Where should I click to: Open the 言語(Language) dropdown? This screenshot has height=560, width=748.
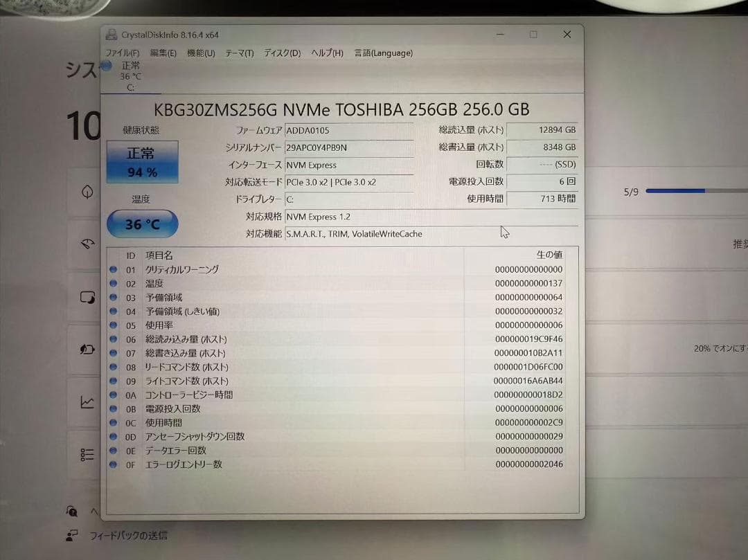[x=383, y=53]
